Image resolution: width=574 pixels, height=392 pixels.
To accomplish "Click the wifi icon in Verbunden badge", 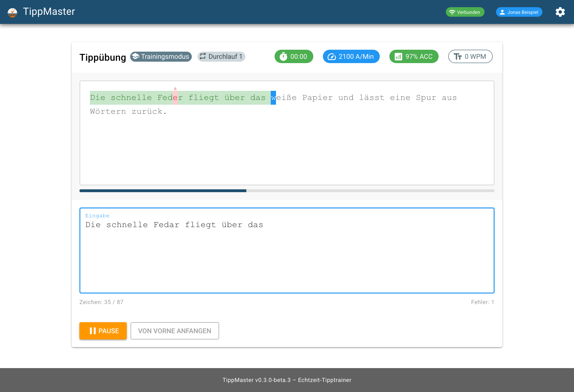I will (452, 12).
